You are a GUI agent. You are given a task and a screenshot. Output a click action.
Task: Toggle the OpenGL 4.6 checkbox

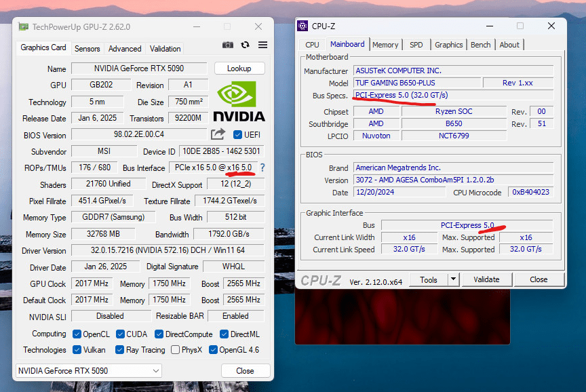213,350
